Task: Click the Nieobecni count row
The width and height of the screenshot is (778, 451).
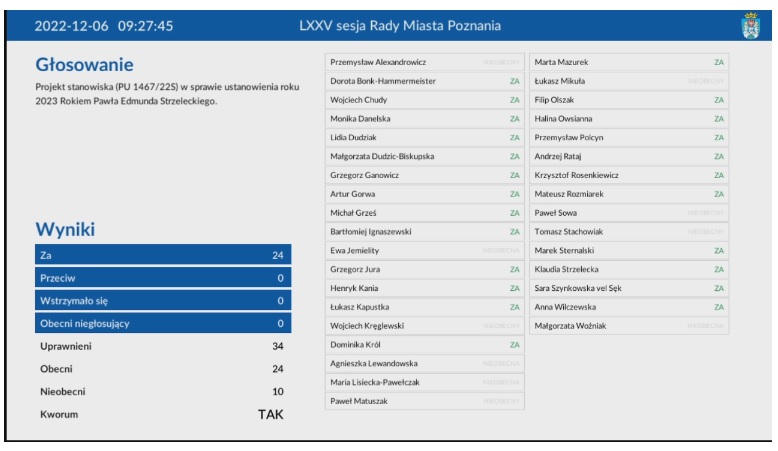Action: pyautogui.click(x=162, y=391)
